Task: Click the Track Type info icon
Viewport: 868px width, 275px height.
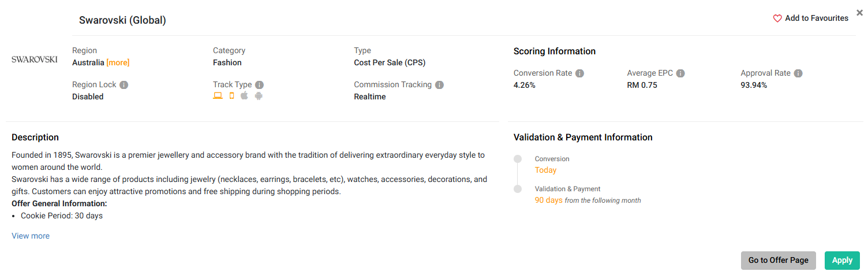Action: 259,85
